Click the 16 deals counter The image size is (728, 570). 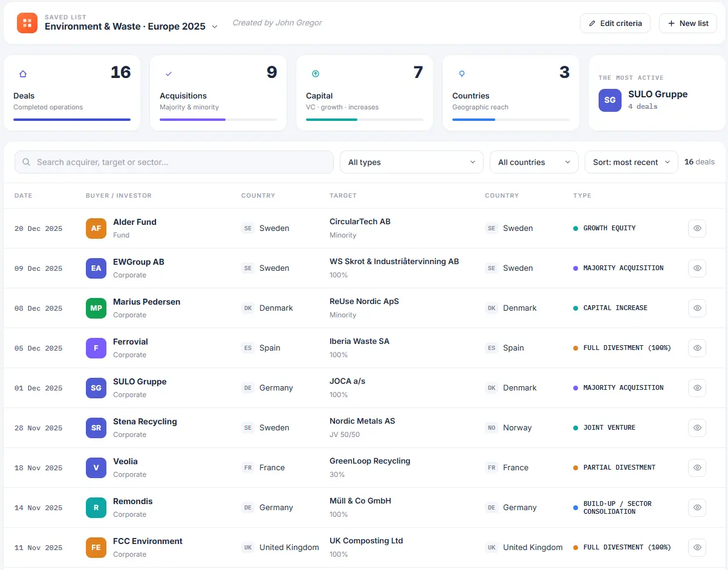700,162
